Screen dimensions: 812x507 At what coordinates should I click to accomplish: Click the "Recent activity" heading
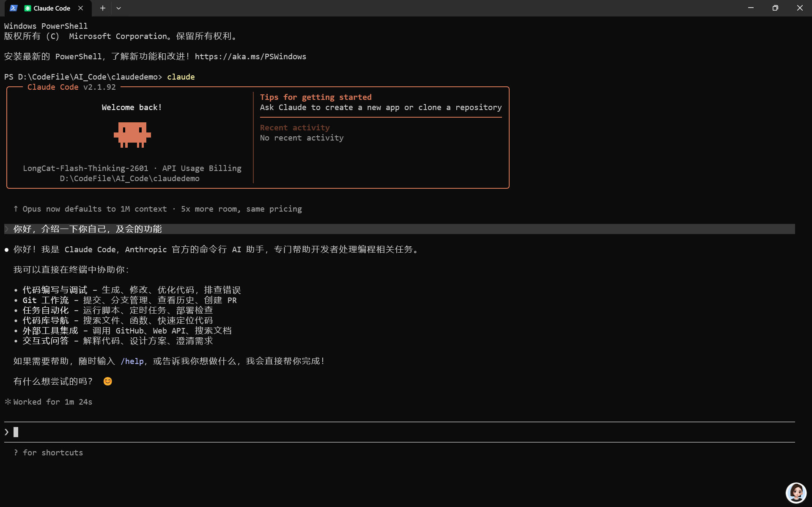point(295,128)
